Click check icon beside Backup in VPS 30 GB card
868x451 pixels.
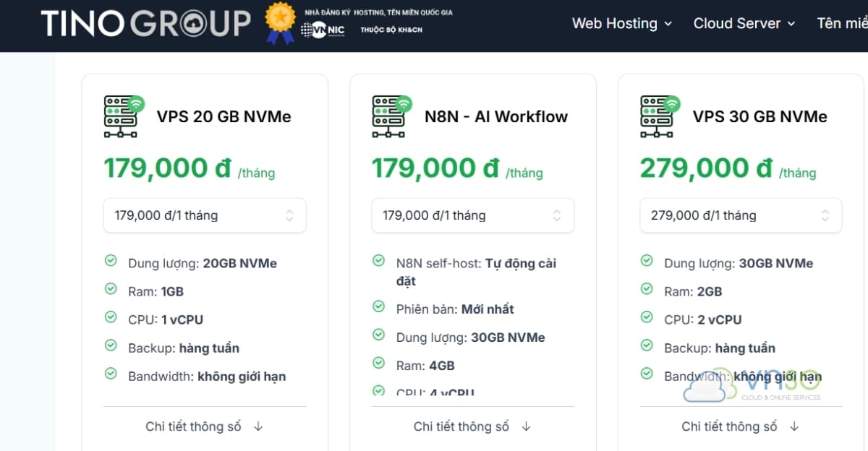point(647,345)
